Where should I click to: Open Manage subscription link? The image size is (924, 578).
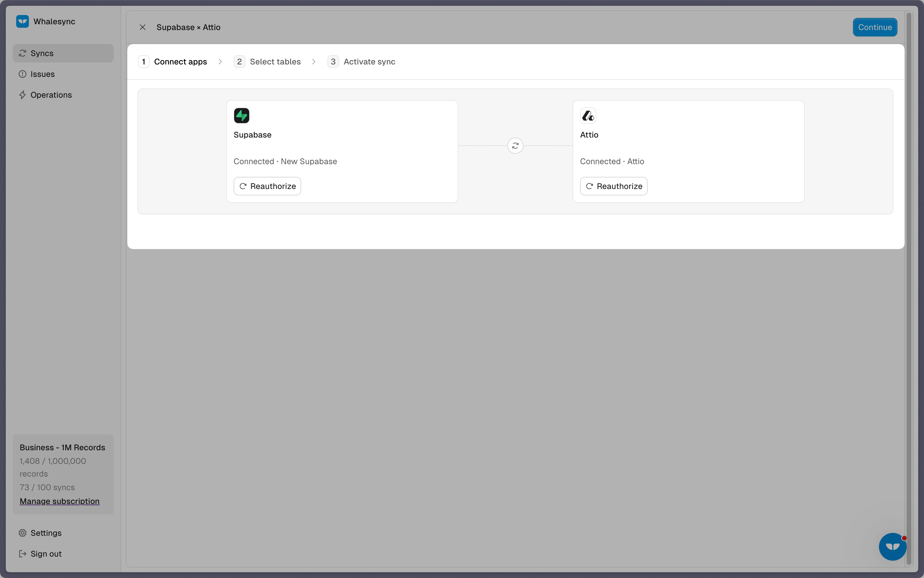click(x=59, y=501)
